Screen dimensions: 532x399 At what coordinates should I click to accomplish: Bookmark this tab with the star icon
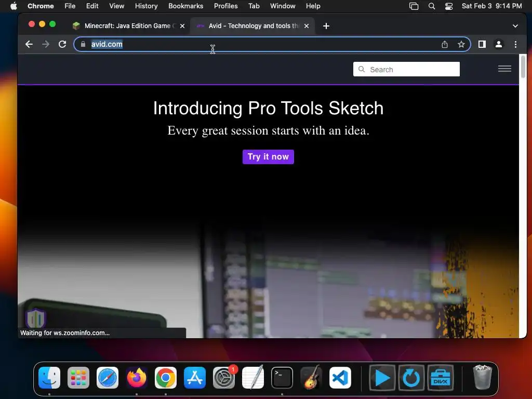(461, 44)
